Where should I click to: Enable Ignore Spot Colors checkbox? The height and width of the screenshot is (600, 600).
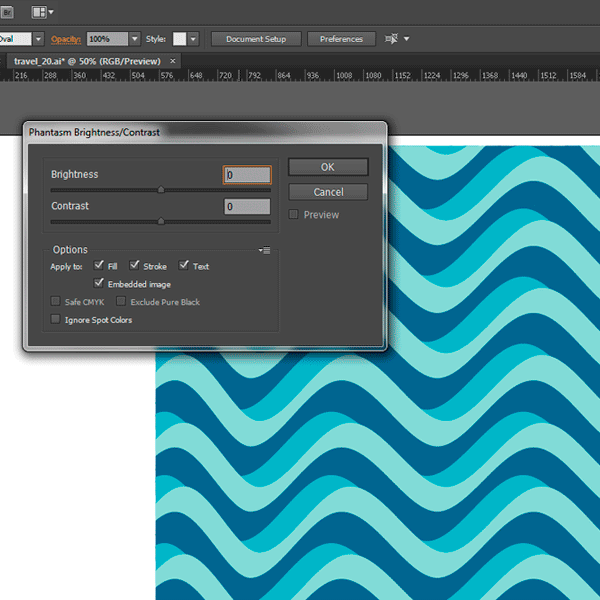[x=55, y=319]
